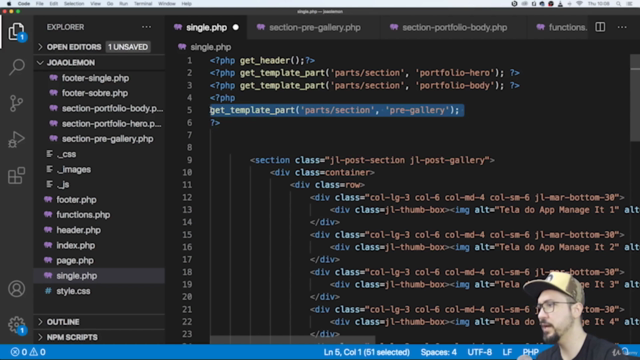Screen dimensions: 640x360
Task: Open the Explorer view in activity bar
Action: pyautogui.click(x=16, y=31)
